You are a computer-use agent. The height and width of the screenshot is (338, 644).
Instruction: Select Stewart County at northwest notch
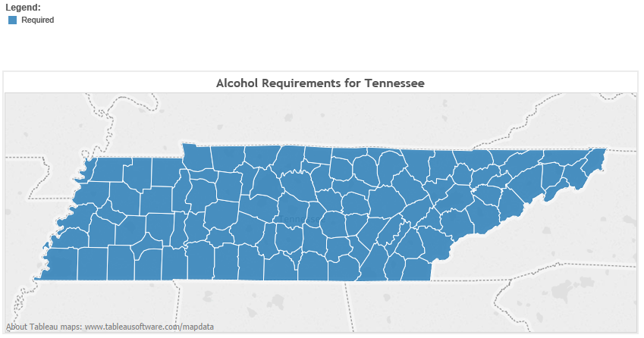pyautogui.click(x=197, y=156)
